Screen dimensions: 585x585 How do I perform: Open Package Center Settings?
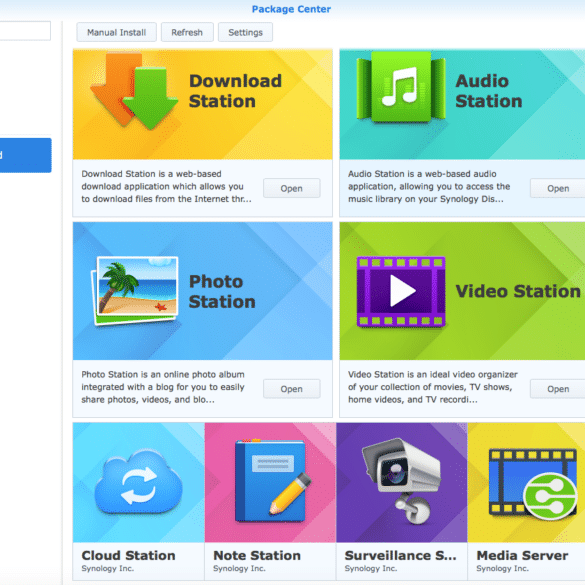click(x=245, y=32)
